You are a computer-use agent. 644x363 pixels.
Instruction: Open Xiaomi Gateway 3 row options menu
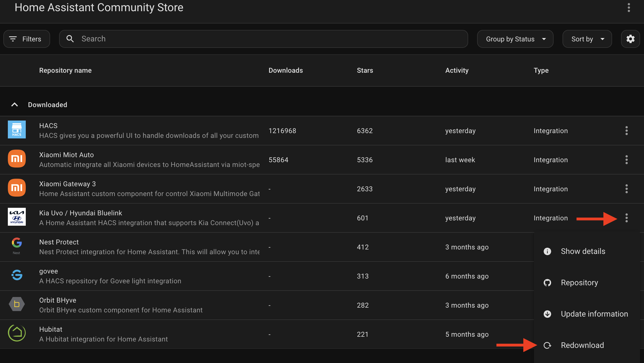coord(626,189)
